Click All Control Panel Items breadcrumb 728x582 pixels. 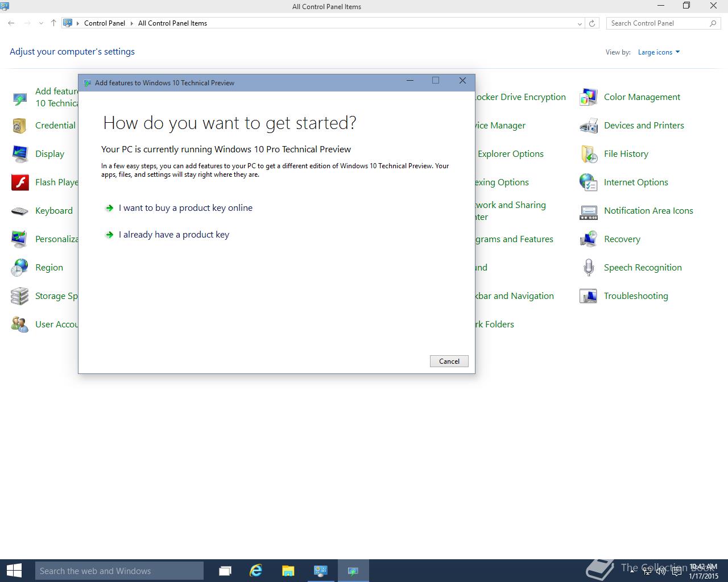click(x=172, y=23)
